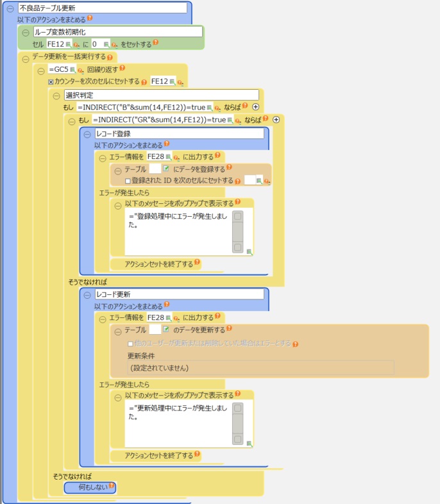This screenshot has height=504, width=440.
Task: Toggle カウンターを次のセルにセットする checkbox
Action: pyautogui.click(x=52, y=82)
